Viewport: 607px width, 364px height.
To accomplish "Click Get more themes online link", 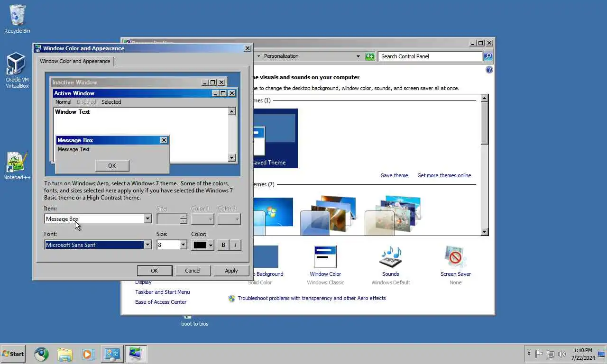I will [x=444, y=175].
